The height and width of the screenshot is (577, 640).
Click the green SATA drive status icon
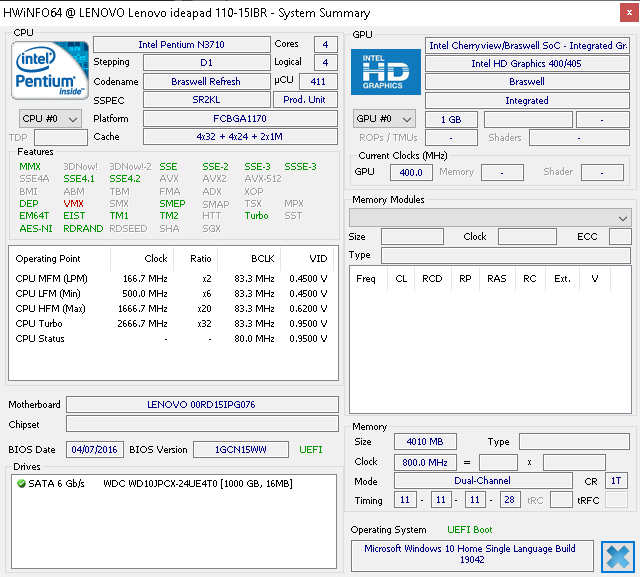tap(21, 484)
